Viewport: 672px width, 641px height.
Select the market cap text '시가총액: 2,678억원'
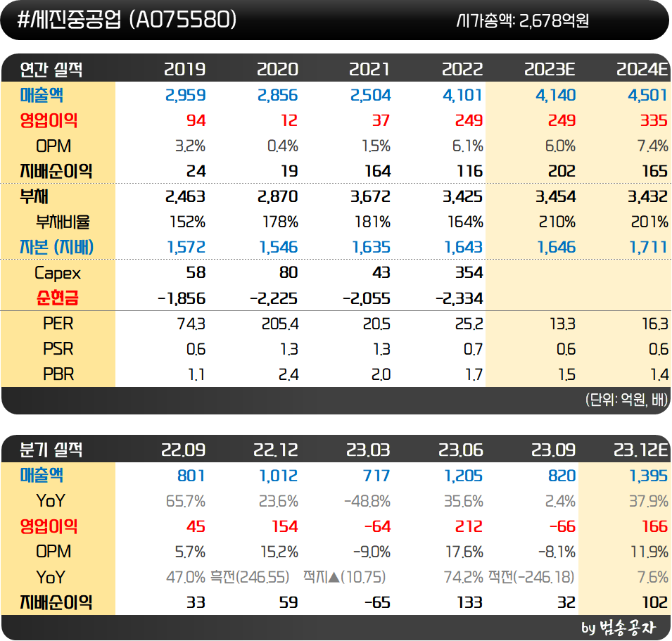[x=522, y=20]
